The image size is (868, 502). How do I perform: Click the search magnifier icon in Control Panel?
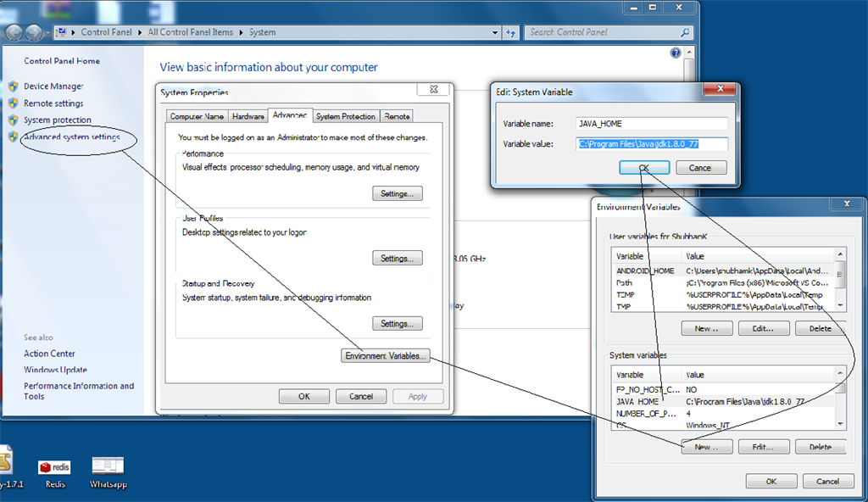(685, 32)
